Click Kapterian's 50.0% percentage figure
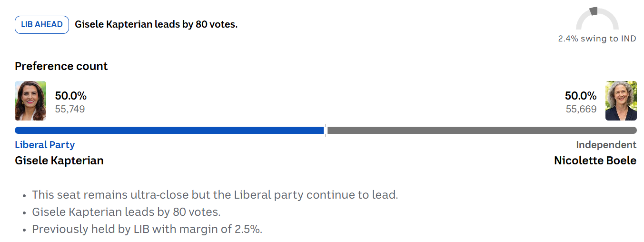 pos(71,96)
